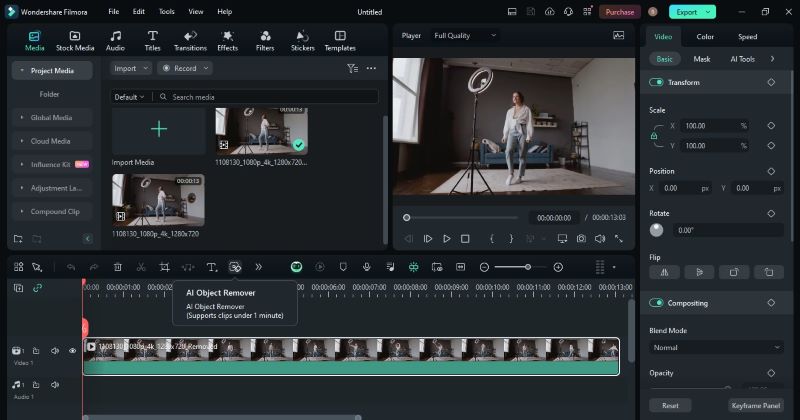Click the Search media field

[x=266, y=97]
